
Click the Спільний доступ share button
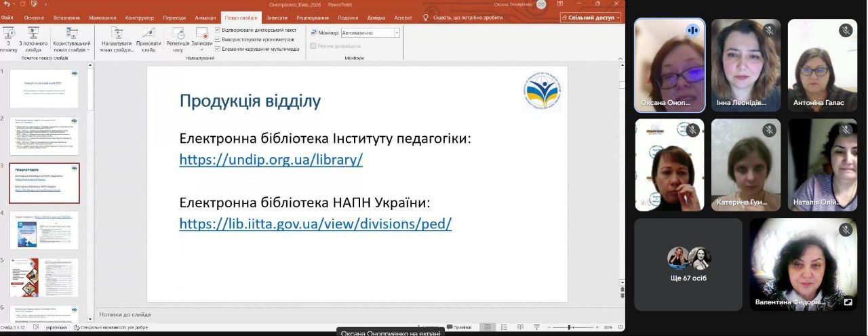[x=591, y=18]
